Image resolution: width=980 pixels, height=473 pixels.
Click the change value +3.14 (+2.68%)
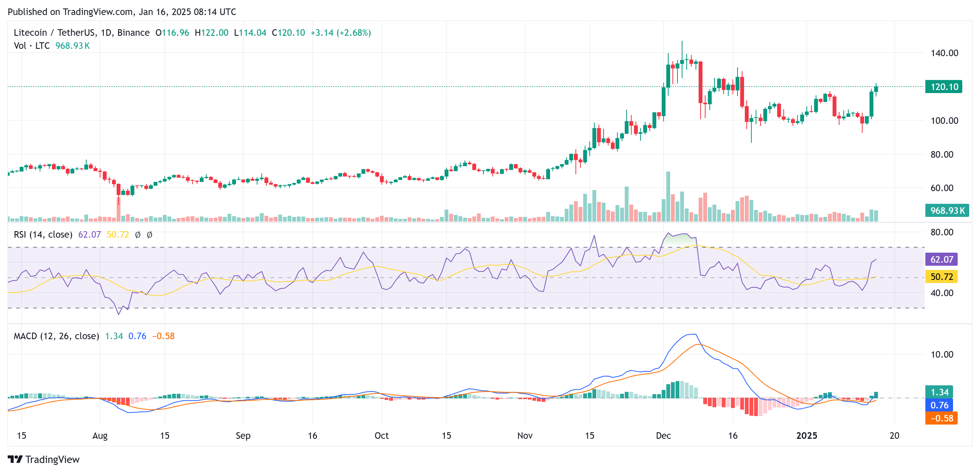341,33
